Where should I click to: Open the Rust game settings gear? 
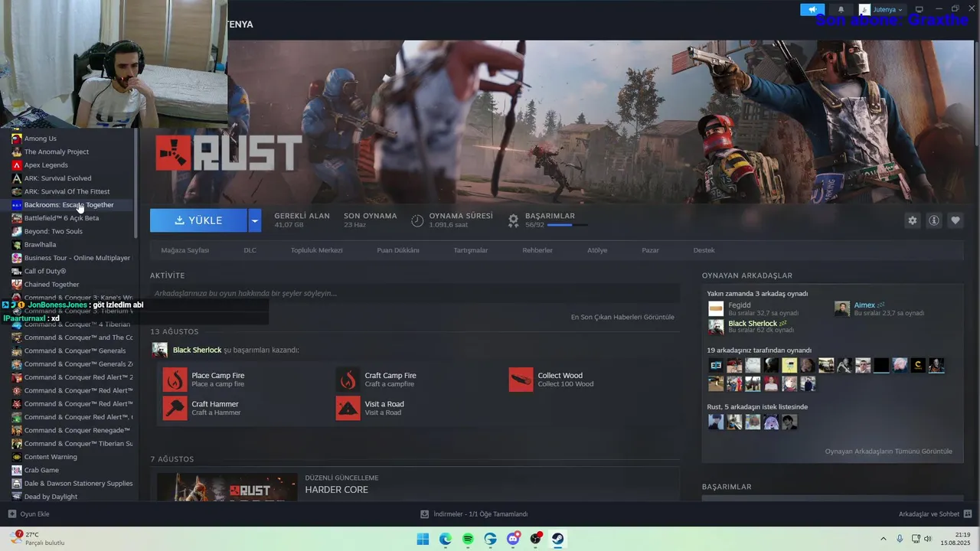coord(912,220)
